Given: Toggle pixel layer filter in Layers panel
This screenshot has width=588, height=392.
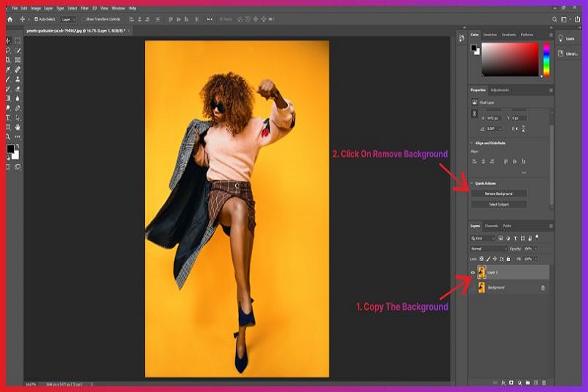Looking at the screenshot, I should pos(501,238).
